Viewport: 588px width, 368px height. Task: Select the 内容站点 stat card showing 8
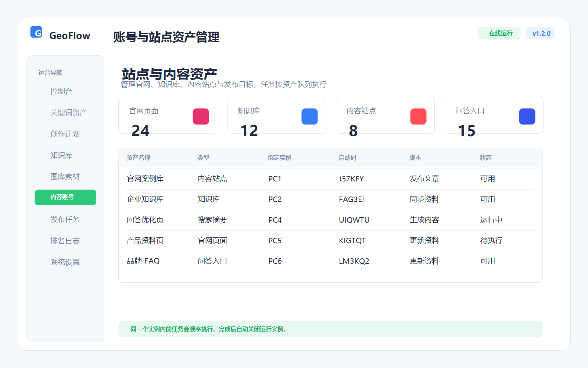tap(385, 115)
